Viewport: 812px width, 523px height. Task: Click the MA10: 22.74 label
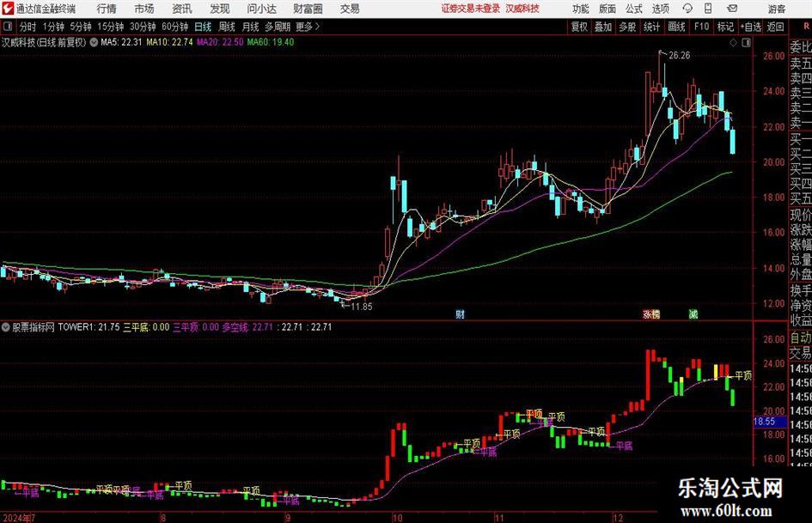click(x=169, y=42)
